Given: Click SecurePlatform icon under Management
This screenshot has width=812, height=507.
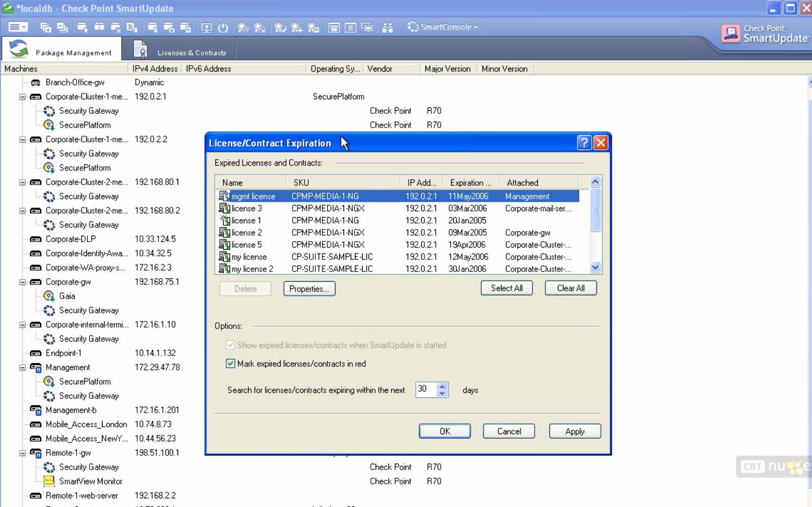Looking at the screenshot, I should tap(49, 382).
